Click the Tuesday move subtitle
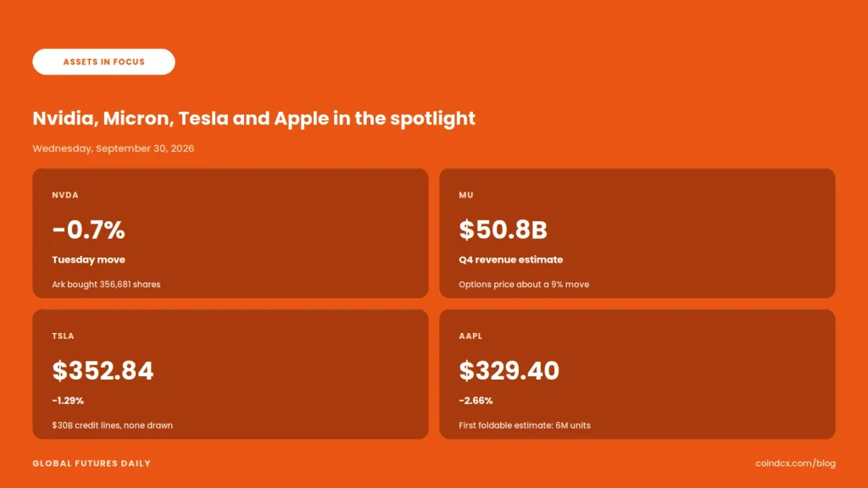Image resolution: width=868 pixels, height=488 pixels. 88,259
